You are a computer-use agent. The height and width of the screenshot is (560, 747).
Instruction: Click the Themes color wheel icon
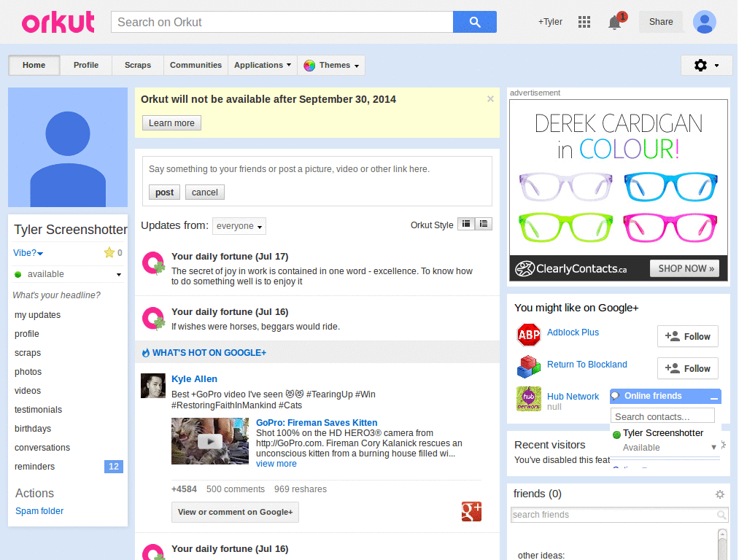(x=309, y=65)
